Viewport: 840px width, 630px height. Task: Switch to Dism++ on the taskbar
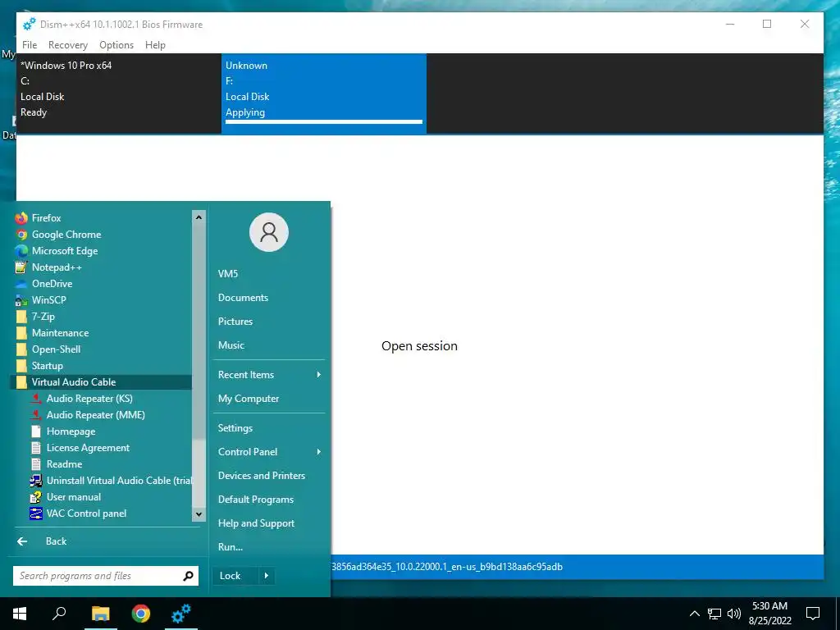coord(181,614)
